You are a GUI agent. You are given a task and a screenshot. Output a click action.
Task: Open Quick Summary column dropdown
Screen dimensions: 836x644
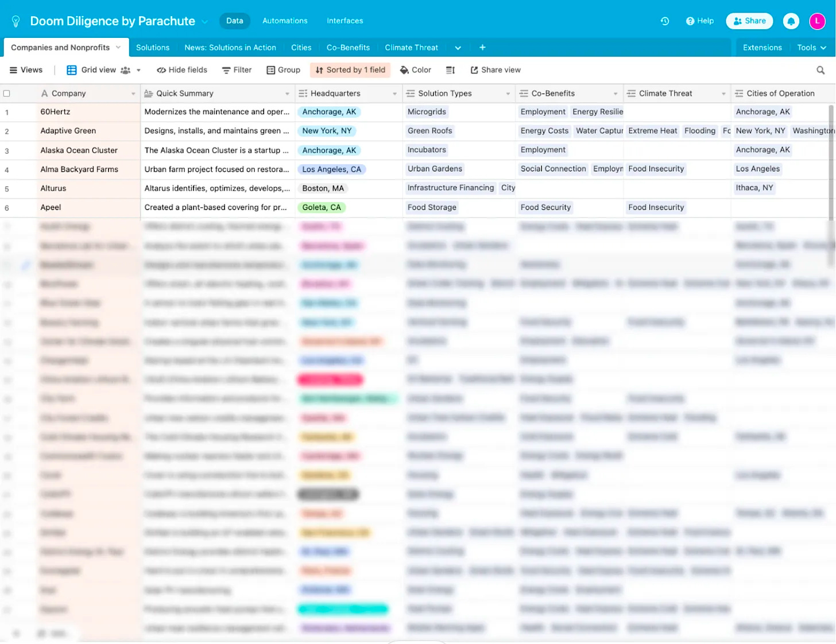coord(287,94)
